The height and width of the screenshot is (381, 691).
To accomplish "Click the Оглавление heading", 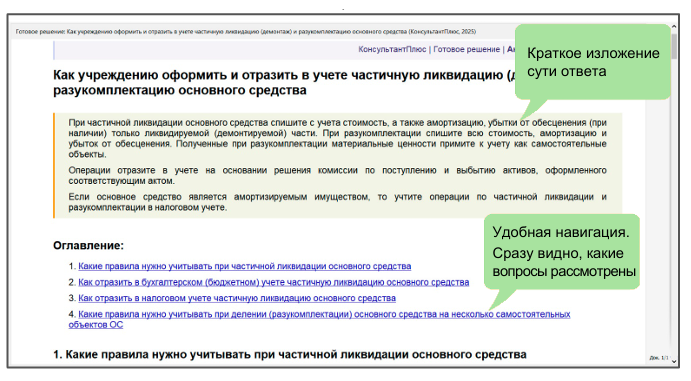I will 89,245.
